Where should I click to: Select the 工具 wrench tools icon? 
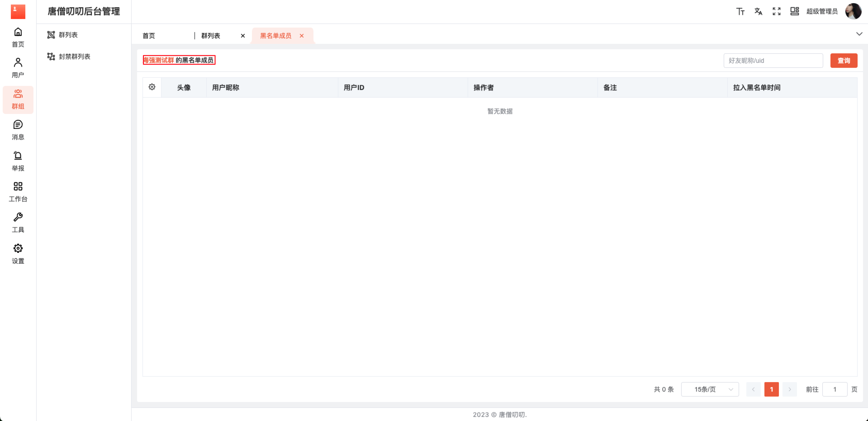click(18, 222)
